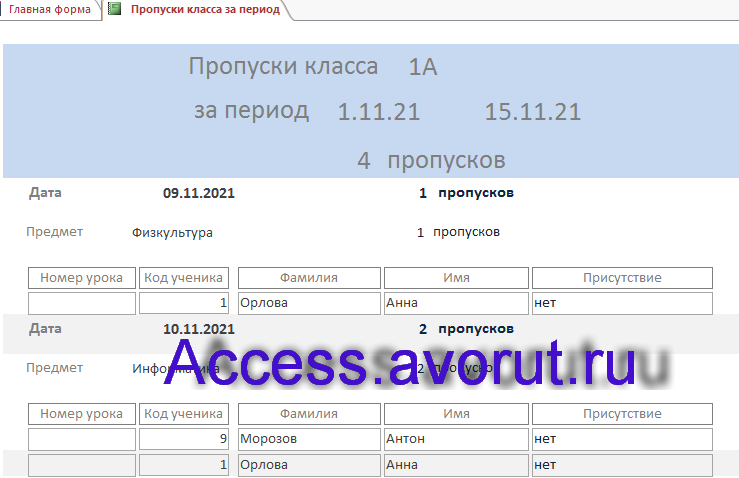Viewport: 739px width, 478px height.
Task: Click the code cell '1' in the Физкультура table
Action: 184,303
